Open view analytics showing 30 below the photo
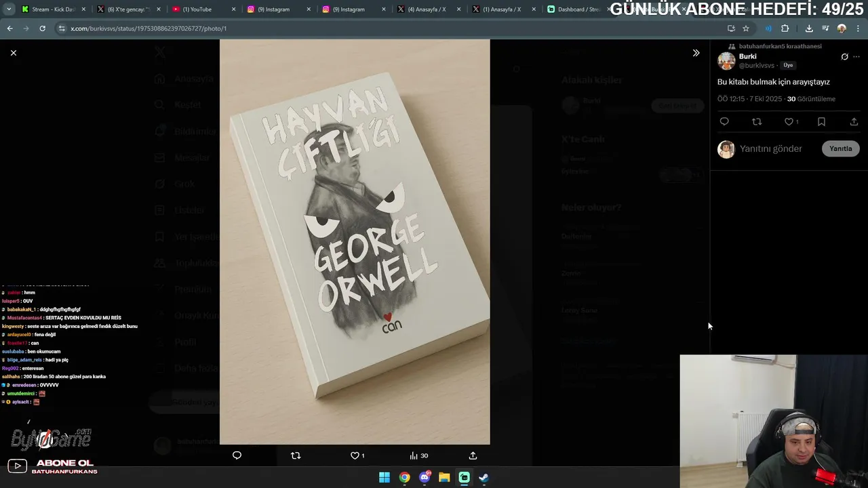 coord(418,455)
